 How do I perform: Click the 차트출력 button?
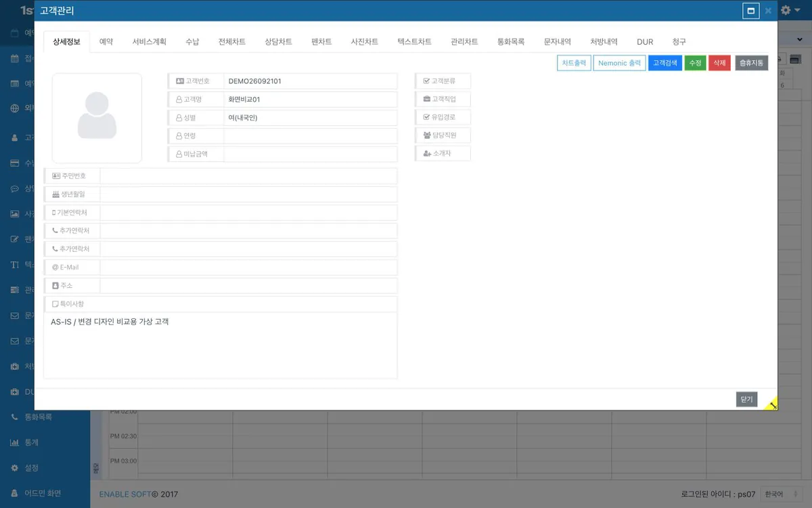click(x=574, y=63)
